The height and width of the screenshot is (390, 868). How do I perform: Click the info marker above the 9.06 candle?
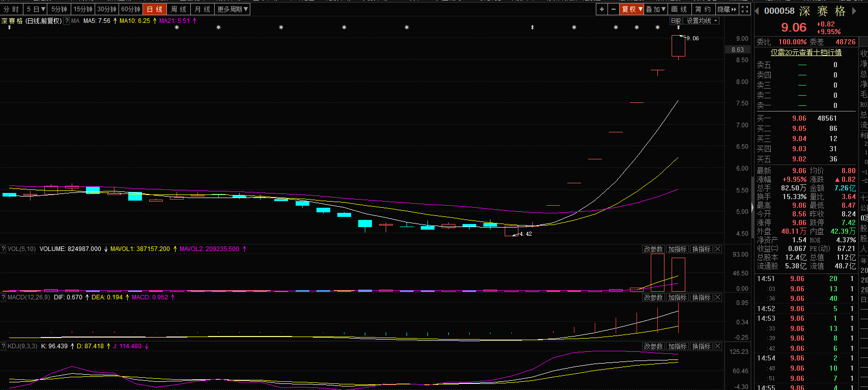click(678, 27)
